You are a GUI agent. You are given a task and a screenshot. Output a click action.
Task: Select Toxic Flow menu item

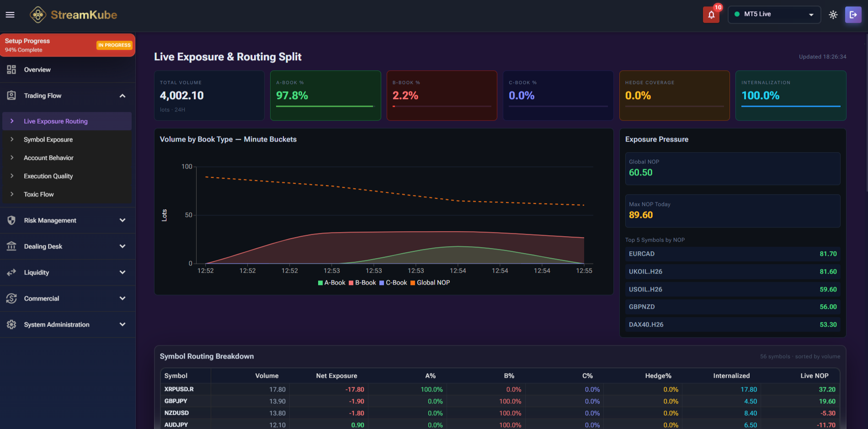39,194
